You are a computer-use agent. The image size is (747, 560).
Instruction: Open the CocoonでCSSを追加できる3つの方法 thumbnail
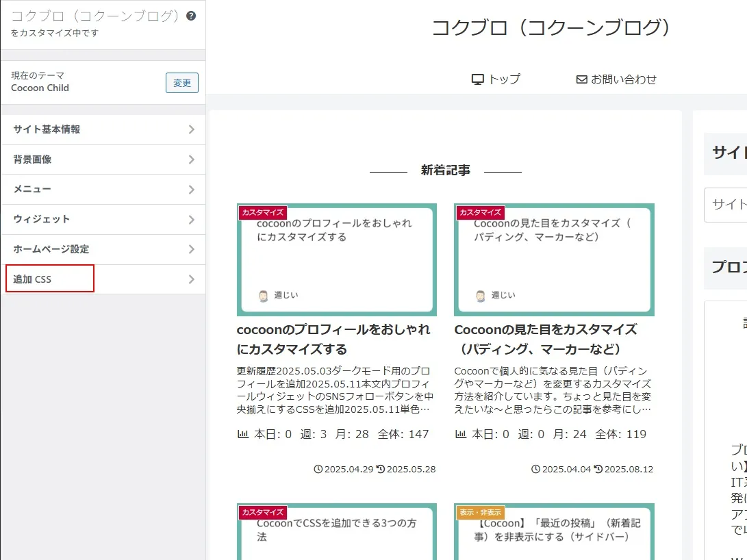tap(336, 534)
